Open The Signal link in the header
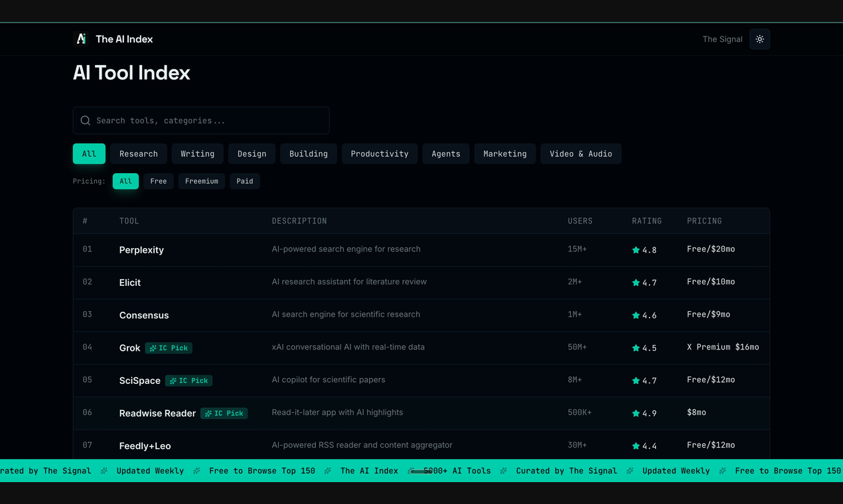Viewport: 843px width, 504px height. coord(722,39)
